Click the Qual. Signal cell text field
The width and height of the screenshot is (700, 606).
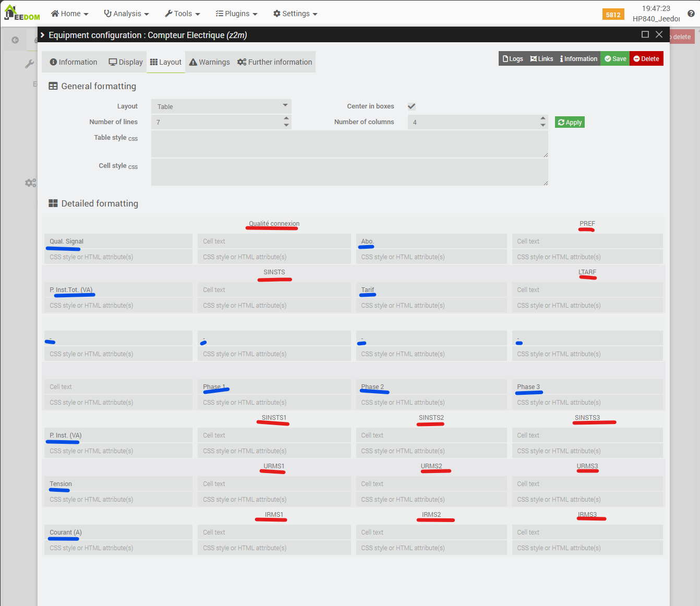tap(118, 241)
